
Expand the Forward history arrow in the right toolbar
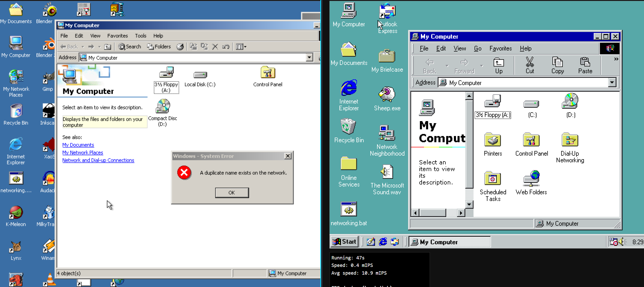(482, 66)
